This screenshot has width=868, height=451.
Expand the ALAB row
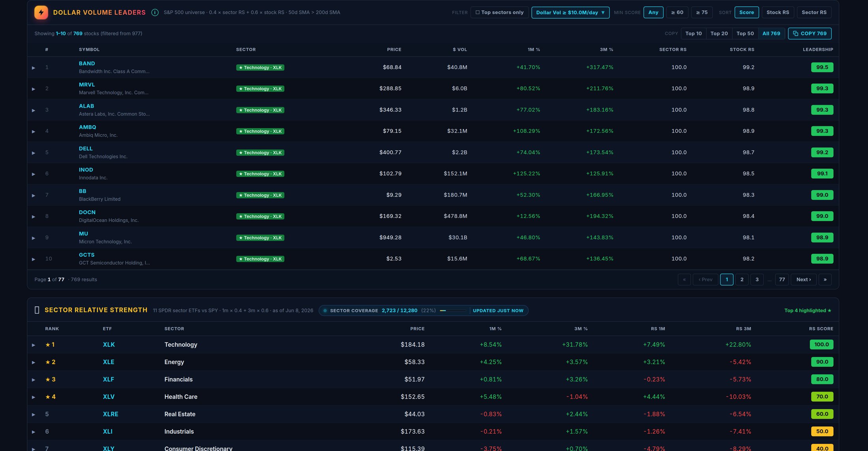pyautogui.click(x=34, y=111)
